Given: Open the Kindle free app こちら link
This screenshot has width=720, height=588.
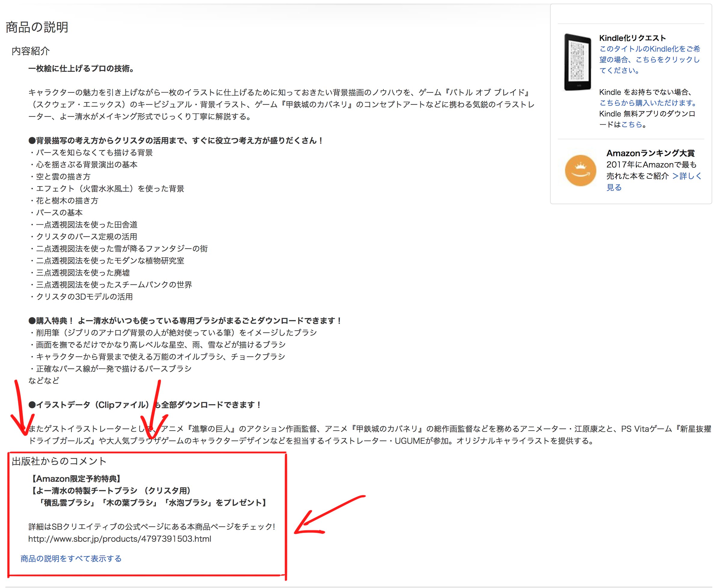Looking at the screenshot, I should click(x=632, y=124).
